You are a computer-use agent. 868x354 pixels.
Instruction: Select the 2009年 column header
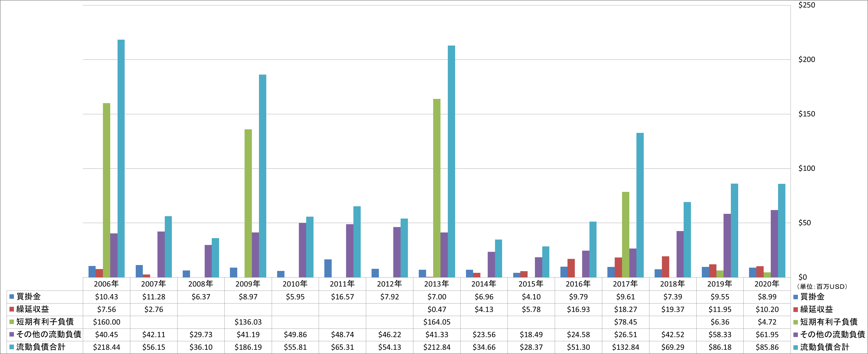(248, 284)
